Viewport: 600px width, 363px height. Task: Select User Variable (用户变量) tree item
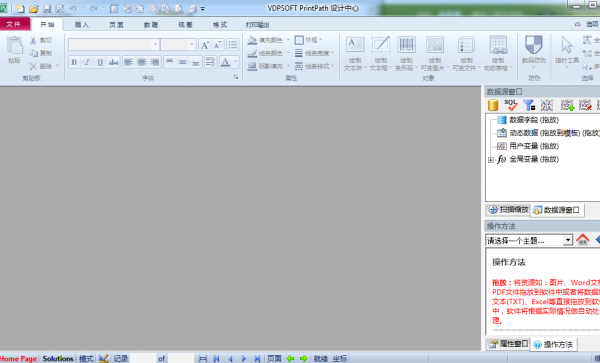[x=534, y=146]
